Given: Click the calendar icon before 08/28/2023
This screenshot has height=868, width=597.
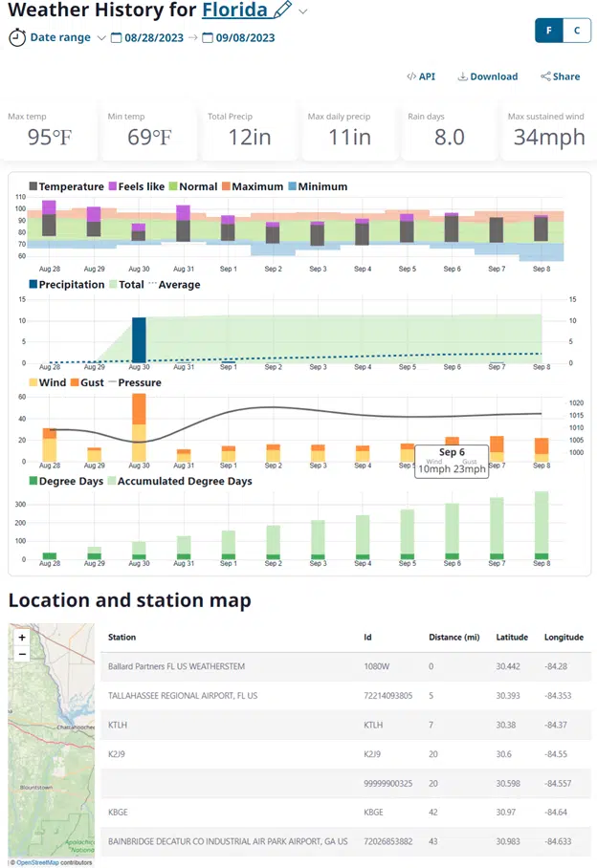Looking at the screenshot, I should (117, 38).
